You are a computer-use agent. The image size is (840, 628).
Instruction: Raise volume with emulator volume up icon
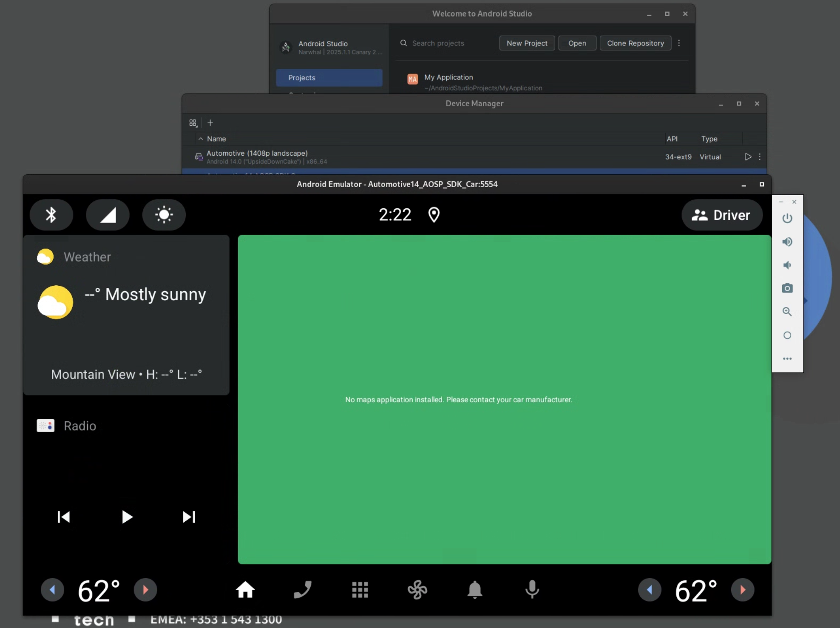[x=787, y=242]
